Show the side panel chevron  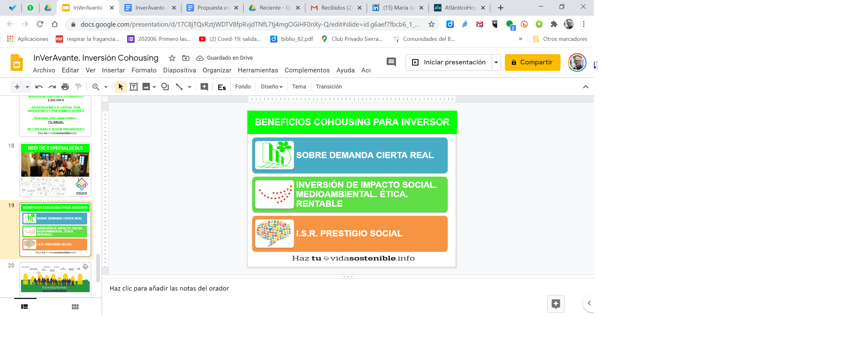(589, 303)
